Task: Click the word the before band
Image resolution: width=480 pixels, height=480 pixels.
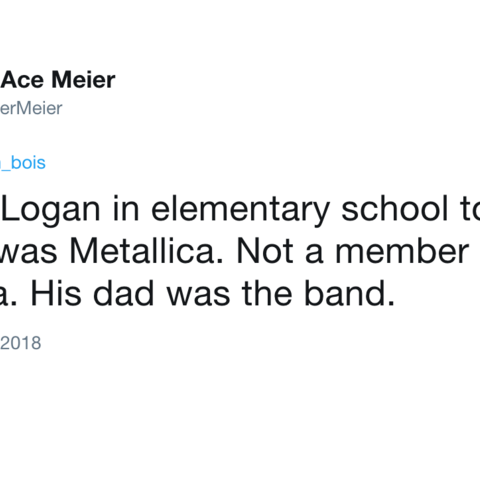Action: click(267, 293)
